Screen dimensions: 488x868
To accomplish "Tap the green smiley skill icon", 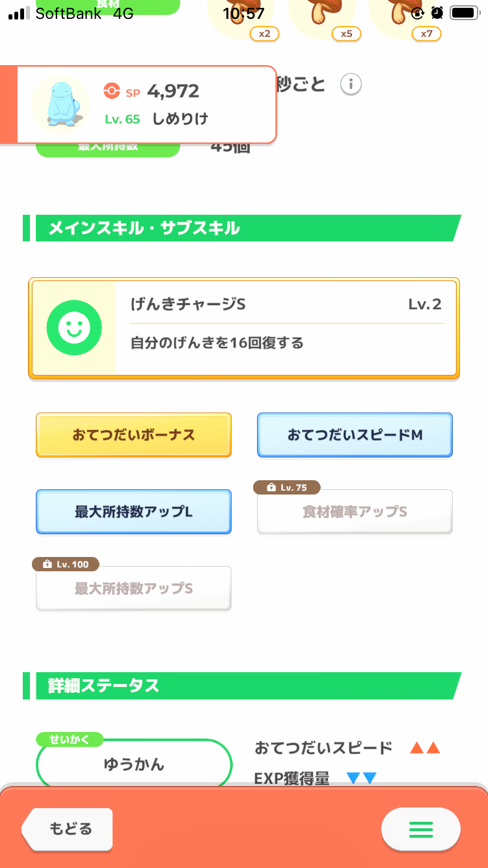I will click(x=74, y=329).
